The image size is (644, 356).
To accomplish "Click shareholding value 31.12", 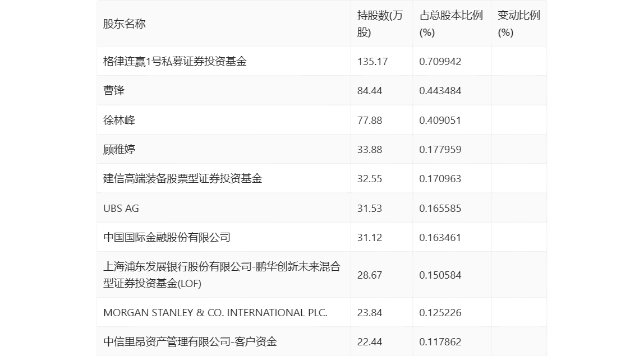I will tap(370, 237).
